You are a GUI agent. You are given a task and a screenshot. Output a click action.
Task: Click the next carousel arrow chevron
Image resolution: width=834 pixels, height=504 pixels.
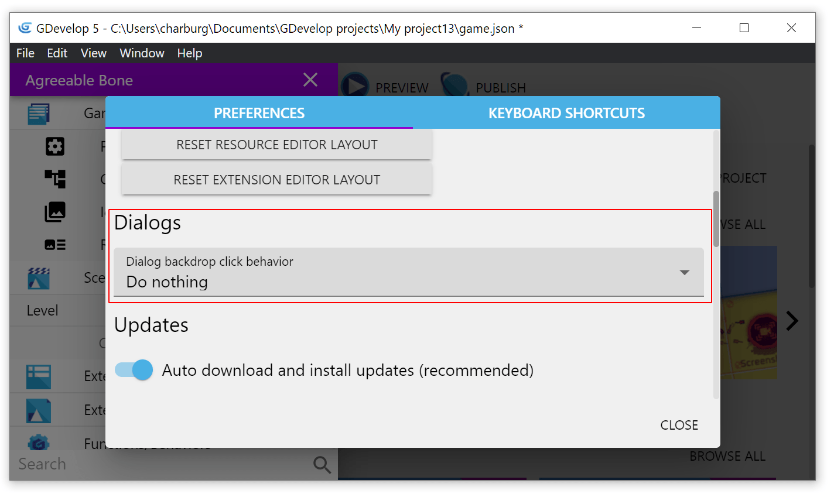(792, 321)
